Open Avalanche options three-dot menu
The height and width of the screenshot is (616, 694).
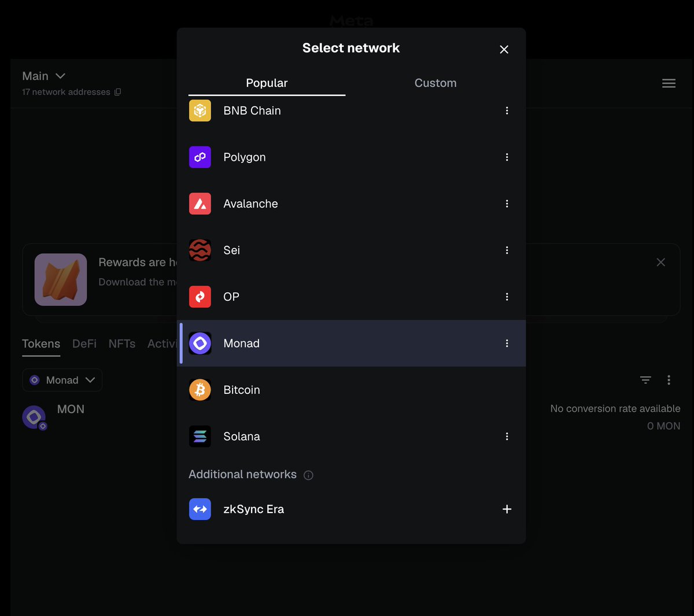[x=507, y=204]
